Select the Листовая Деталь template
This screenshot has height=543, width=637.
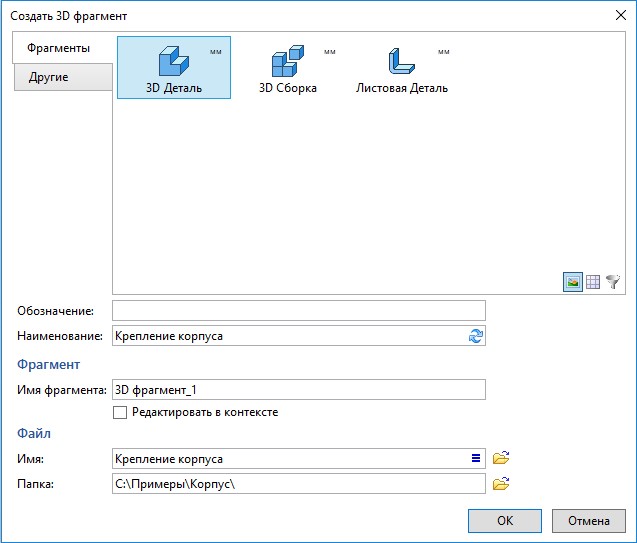402,67
